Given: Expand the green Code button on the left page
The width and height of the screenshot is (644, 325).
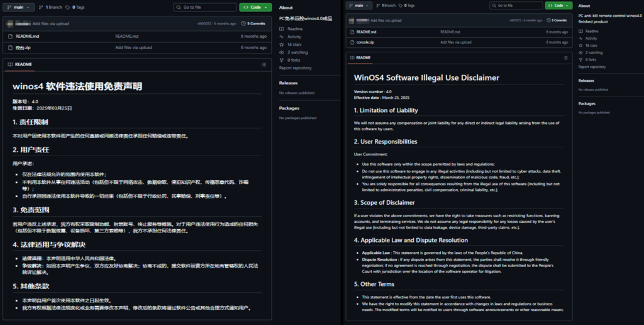Looking at the screenshot, I should (255, 8).
